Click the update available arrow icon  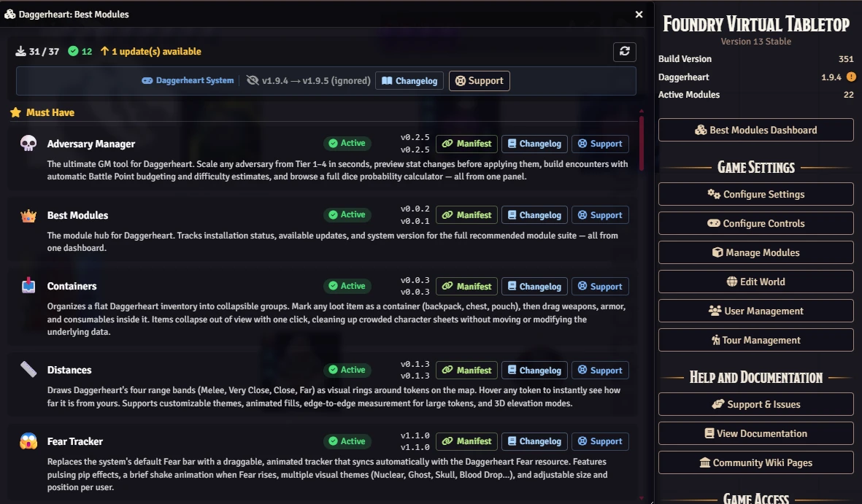(x=104, y=51)
